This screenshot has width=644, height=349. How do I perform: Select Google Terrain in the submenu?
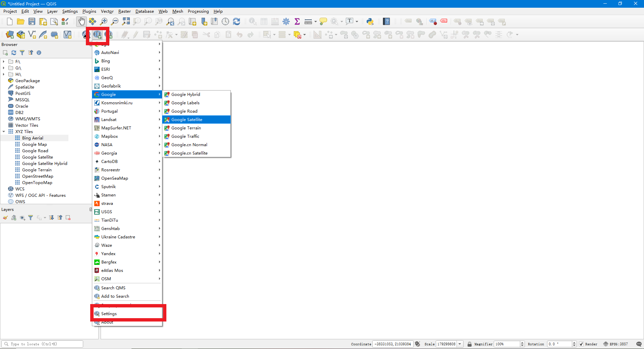(x=197, y=128)
